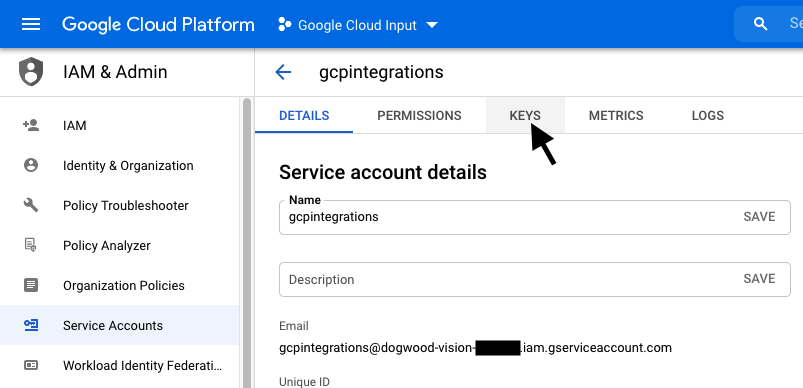
Task: Click the sidebar vertical scrollbar
Action: pyautogui.click(x=247, y=243)
